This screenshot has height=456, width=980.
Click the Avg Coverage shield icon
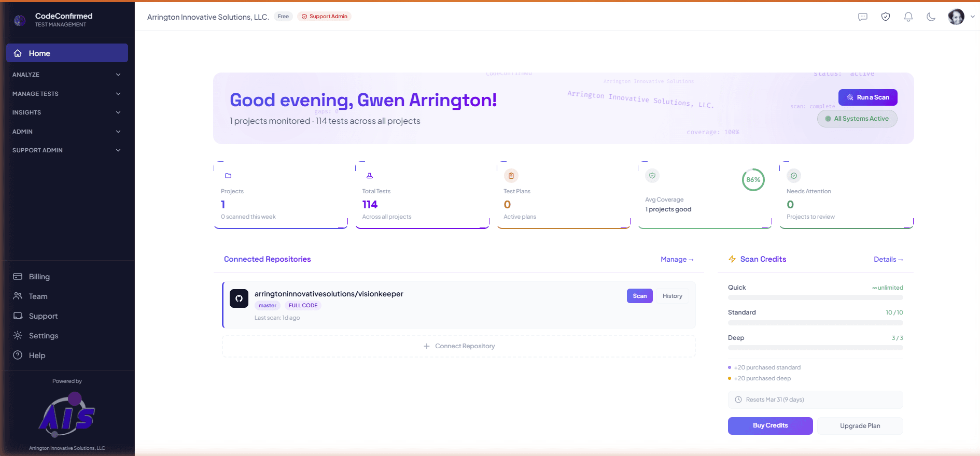(x=652, y=176)
